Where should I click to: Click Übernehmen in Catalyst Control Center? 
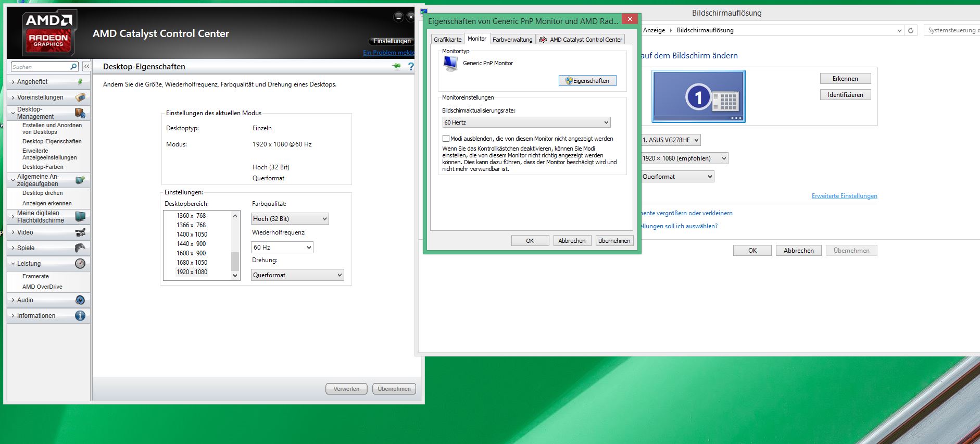pos(394,389)
